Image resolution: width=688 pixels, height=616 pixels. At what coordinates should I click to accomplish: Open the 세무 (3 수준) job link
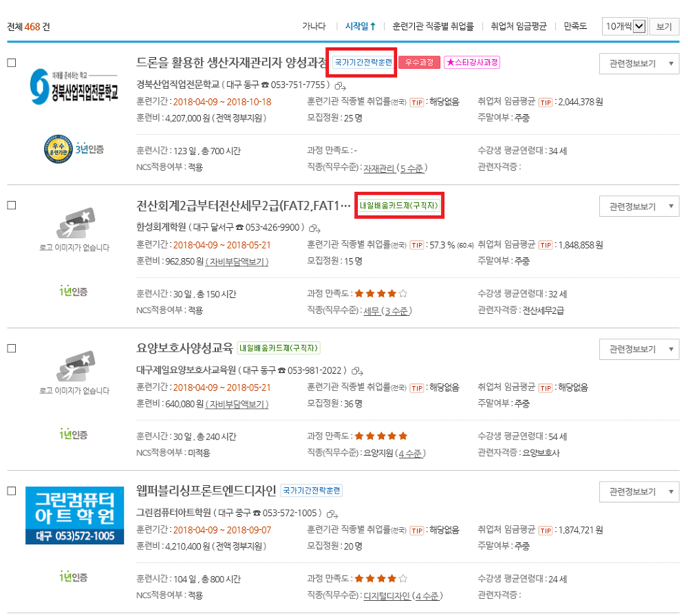tap(388, 311)
